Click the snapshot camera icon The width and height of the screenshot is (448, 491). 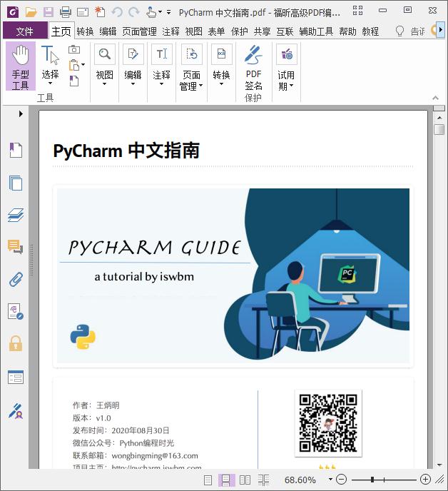74,49
